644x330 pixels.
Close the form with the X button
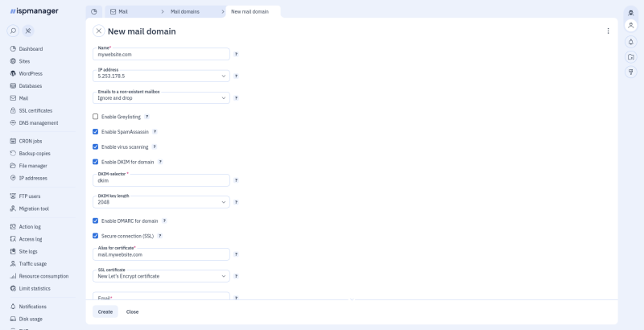point(98,31)
